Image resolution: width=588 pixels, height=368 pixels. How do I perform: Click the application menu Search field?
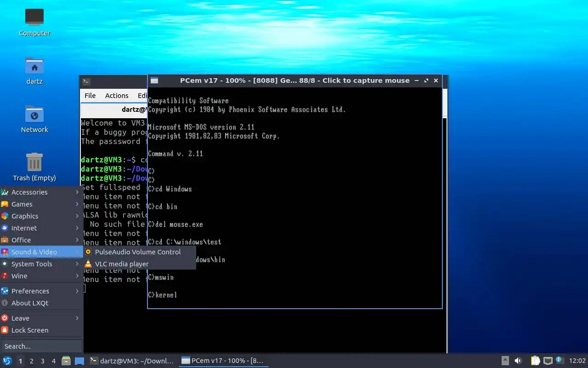click(x=41, y=346)
